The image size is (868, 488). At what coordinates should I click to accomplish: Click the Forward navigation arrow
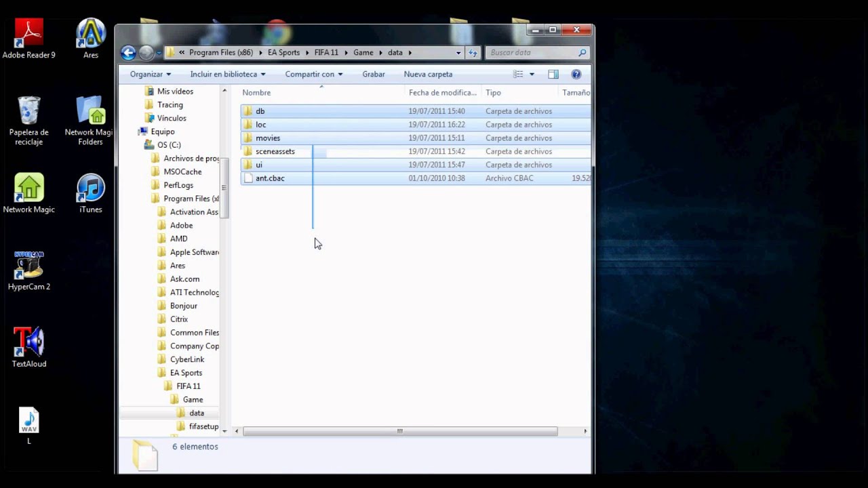(x=146, y=52)
